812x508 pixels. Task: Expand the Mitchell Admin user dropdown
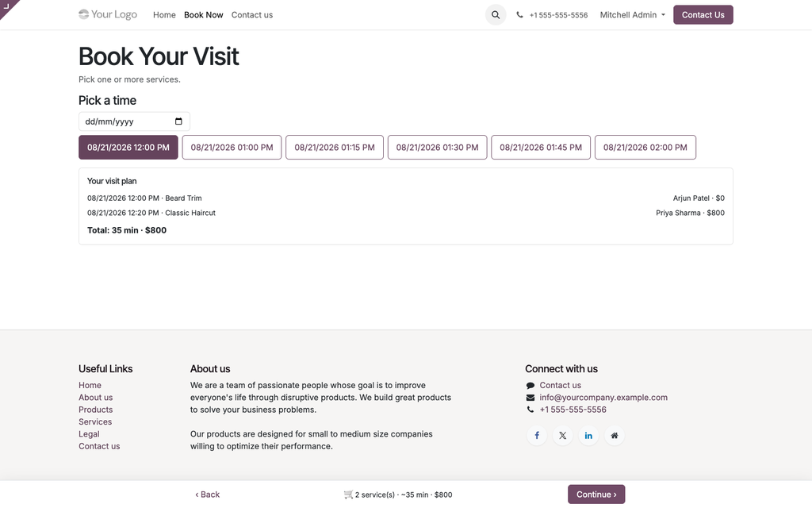click(632, 15)
